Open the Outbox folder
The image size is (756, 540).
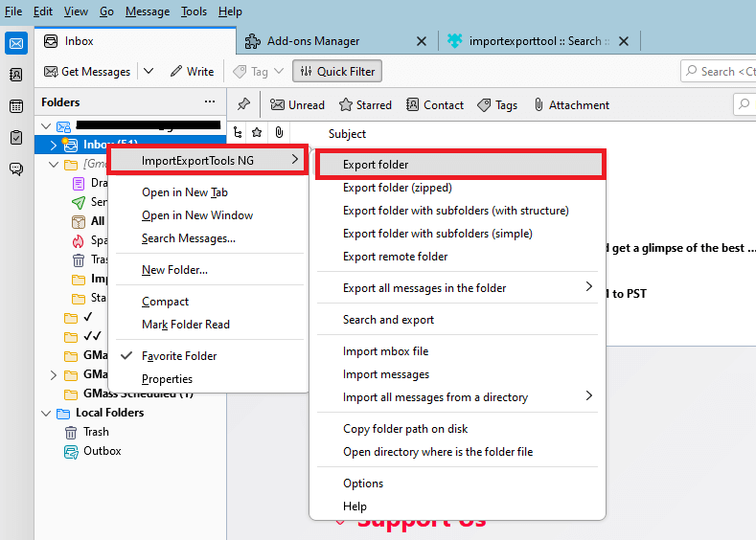pos(93,451)
